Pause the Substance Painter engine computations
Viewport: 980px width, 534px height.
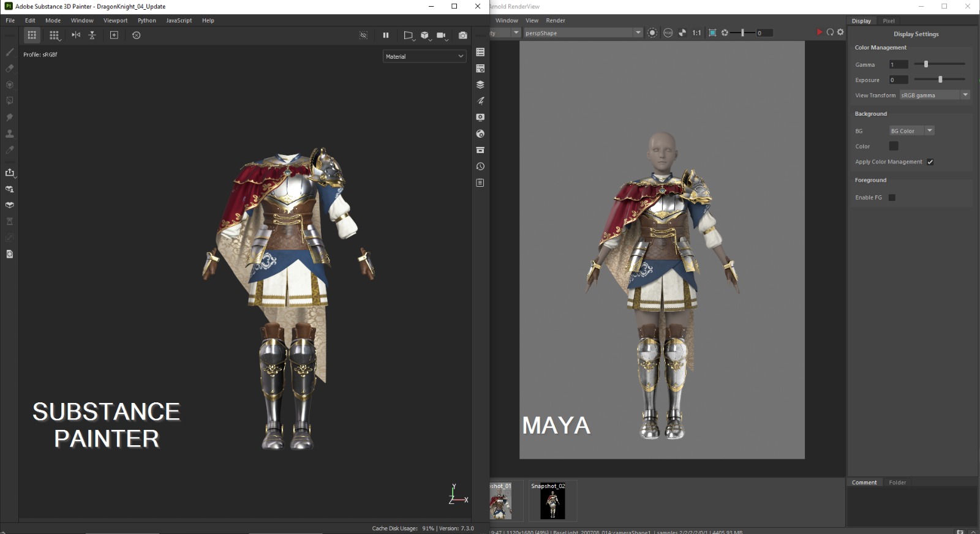(386, 35)
